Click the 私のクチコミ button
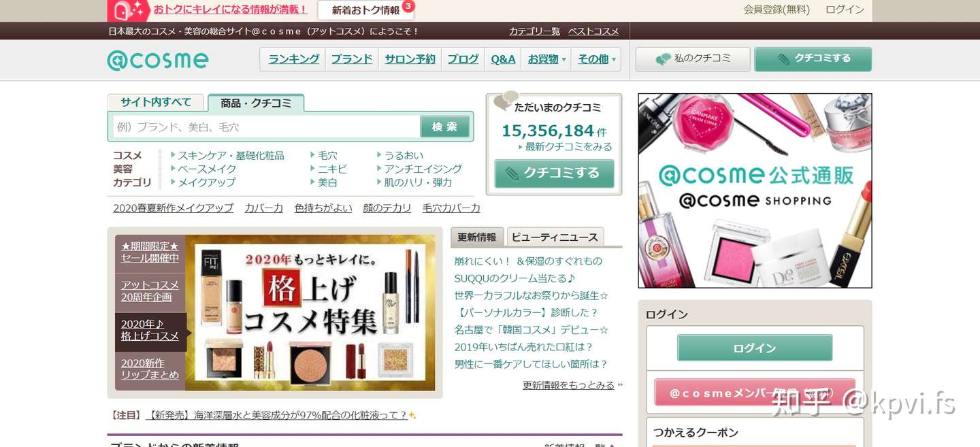980x447 pixels. tap(693, 59)
